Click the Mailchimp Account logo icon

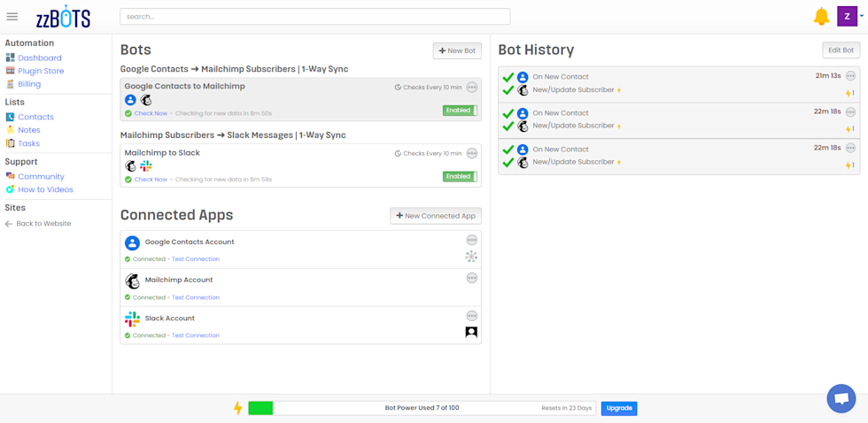click(x=132, y=281)
